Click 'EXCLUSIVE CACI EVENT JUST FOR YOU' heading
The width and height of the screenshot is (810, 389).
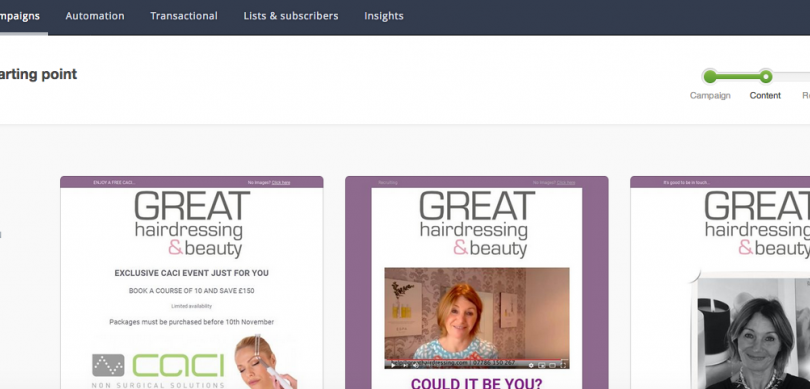point(192,273)
